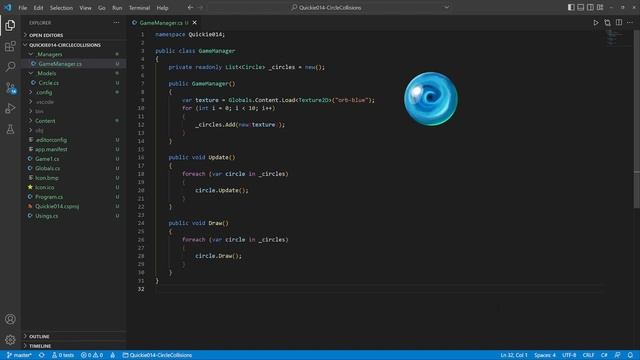This screenshot has width=640, height=360.
Task: Click the Quickie014-CircleCollisions search box
Action: click(325, 7)
